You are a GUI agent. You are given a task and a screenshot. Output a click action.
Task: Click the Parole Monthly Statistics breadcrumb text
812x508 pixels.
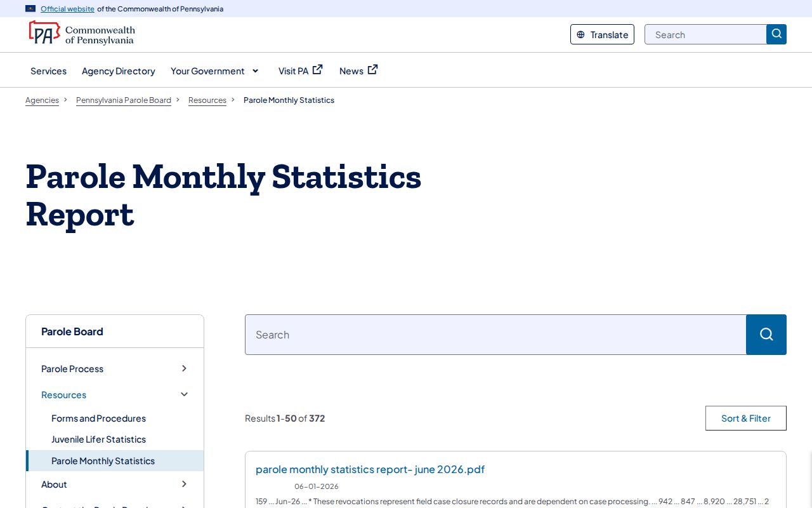click(289, 100)
